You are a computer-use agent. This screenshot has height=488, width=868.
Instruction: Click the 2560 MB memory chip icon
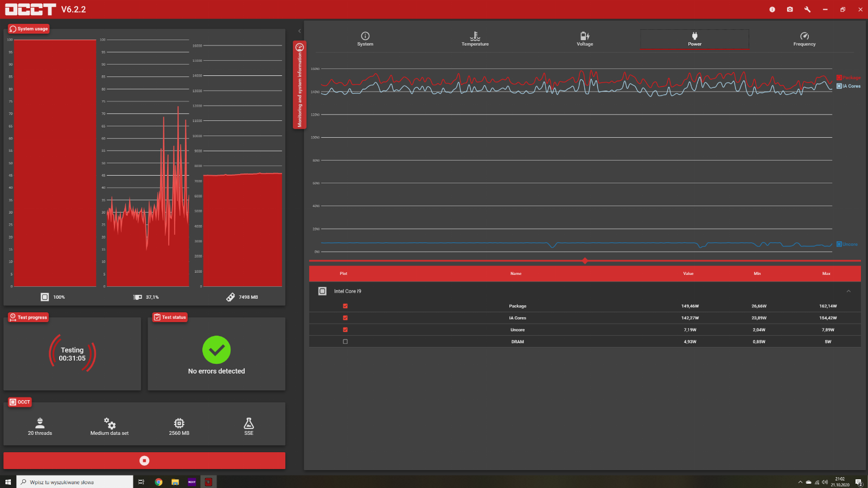pyautogui.click(x=179, y=423)
